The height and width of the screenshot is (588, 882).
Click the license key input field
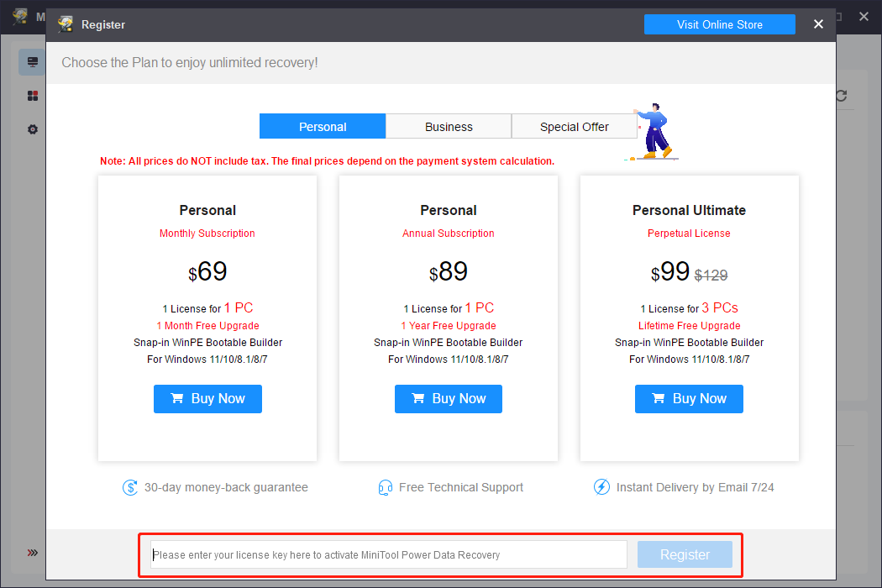click(x=388, y=554)
